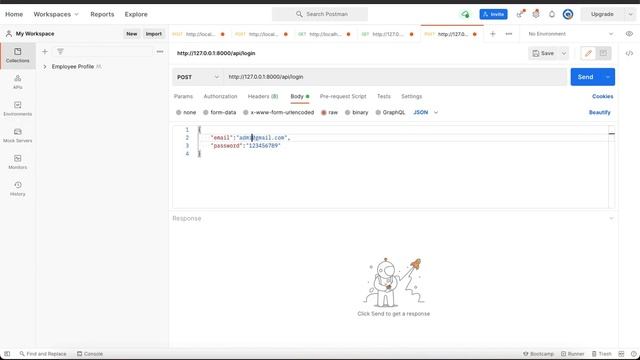Viewport: 640px width, 360px height.
Task: Click the two-pane layout icon in status bar
Action: coord(621,354)
